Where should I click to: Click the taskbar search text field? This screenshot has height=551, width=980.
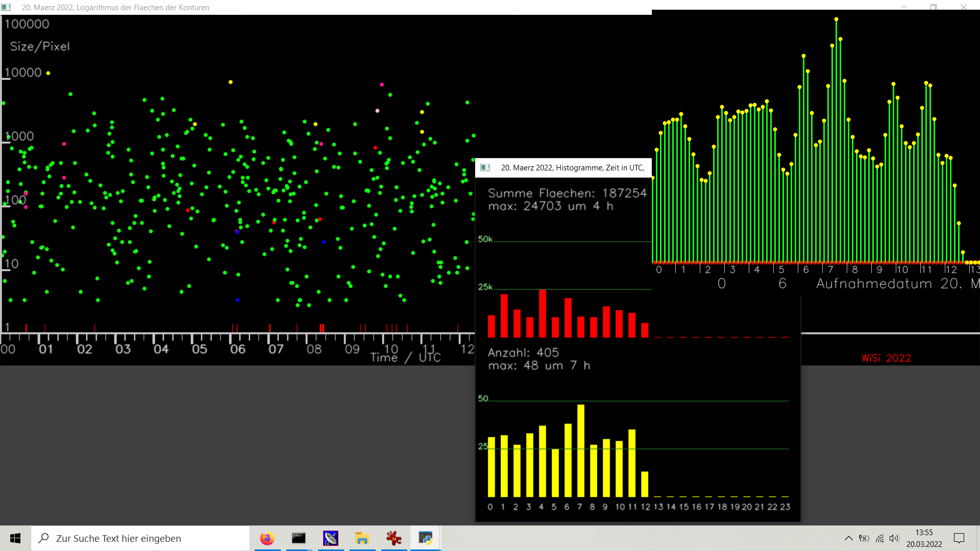[141, 538]
